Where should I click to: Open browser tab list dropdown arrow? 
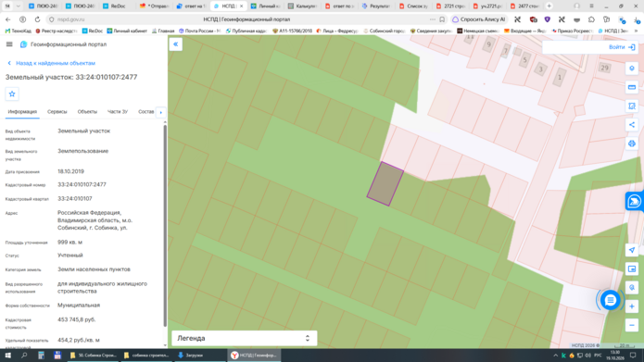(19, 6)
